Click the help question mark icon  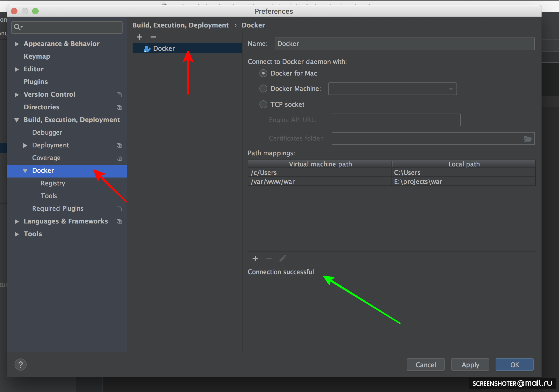point(21,365)
